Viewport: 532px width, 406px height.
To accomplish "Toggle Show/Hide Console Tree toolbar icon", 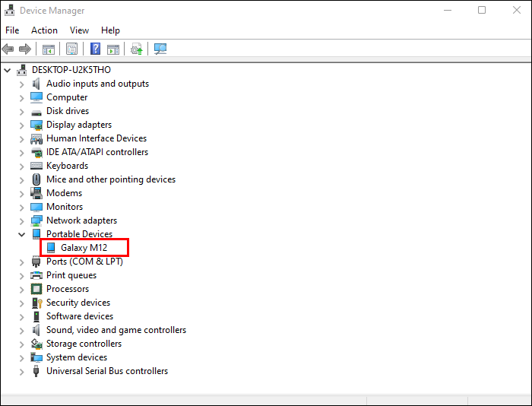I will click(48, 49).
